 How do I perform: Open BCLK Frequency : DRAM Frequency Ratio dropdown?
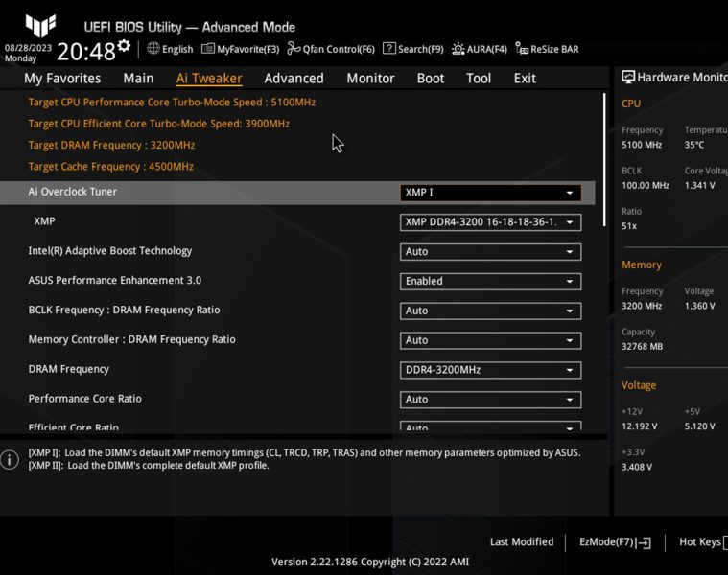490,311
